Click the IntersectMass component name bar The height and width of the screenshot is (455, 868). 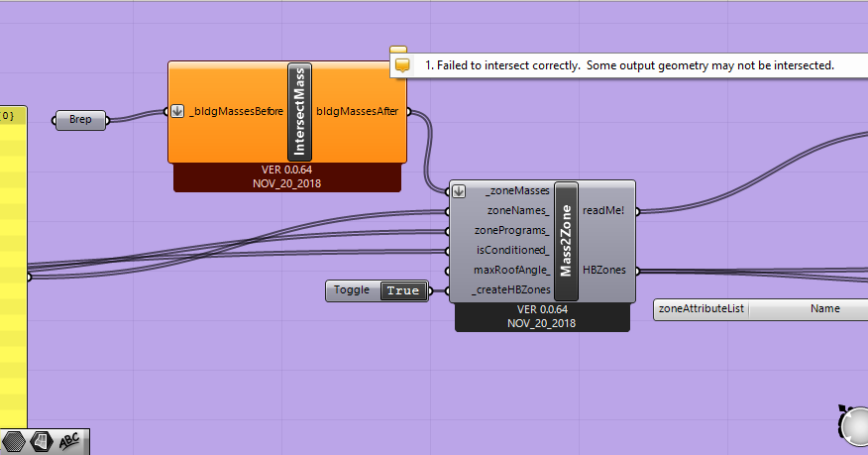[x=299, y=112]
